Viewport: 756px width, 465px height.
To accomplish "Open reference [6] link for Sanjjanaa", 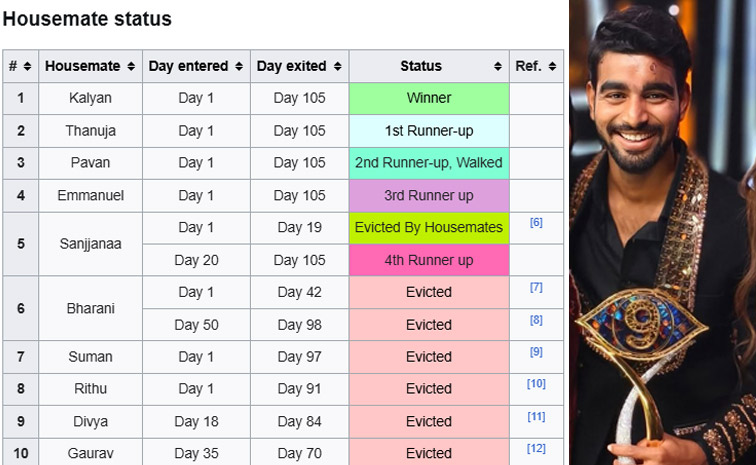I will point(536,222).
